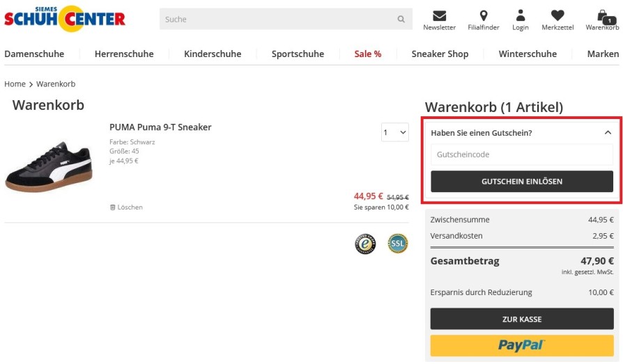The height and width of the screenshot is (364, 623).
Task: Open the Damenschuhe menu
Action: tap(34, 54)
